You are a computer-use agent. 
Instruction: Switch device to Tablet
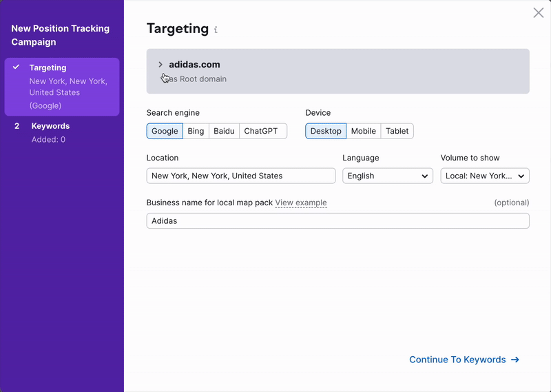click(397, 131)
